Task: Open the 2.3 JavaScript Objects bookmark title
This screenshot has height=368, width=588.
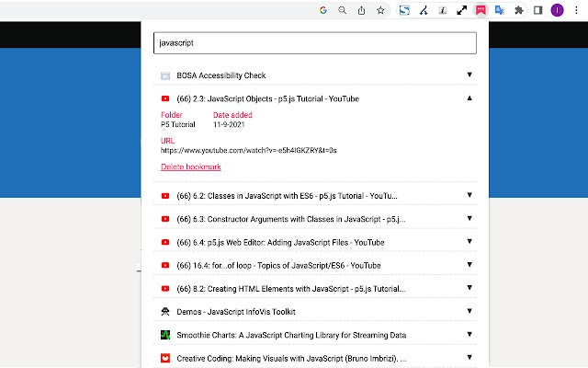Action: (267, 98)
